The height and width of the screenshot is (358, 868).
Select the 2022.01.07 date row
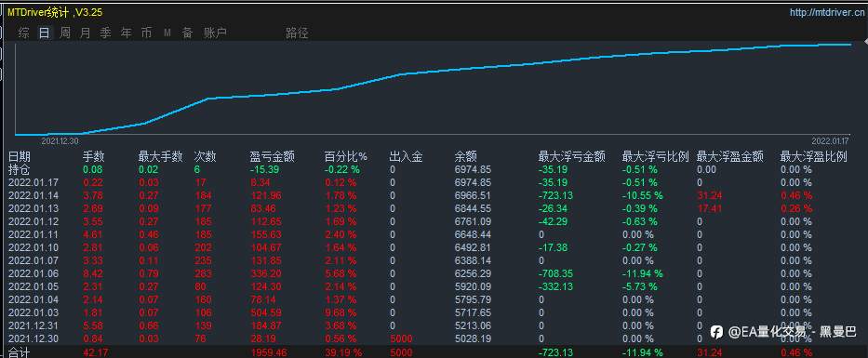(x=33, y=260)
